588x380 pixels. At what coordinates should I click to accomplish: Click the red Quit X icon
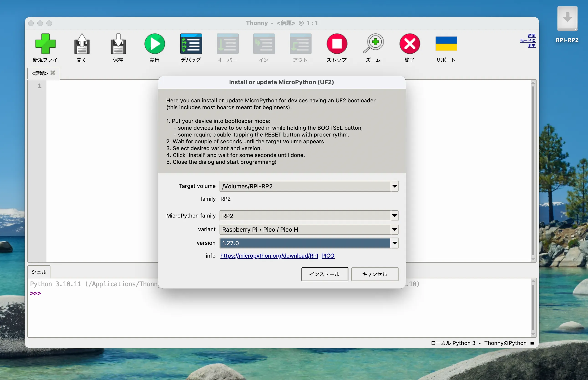click(410, 44)
